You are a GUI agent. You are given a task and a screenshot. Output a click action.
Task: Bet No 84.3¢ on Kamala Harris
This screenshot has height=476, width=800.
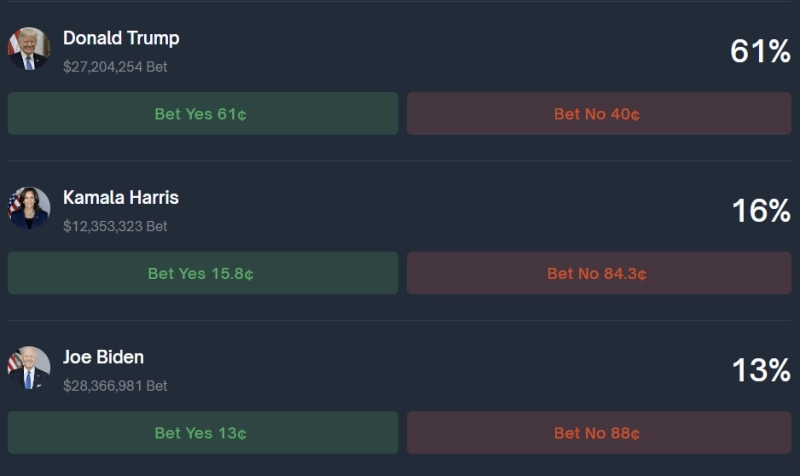[598, 273]
